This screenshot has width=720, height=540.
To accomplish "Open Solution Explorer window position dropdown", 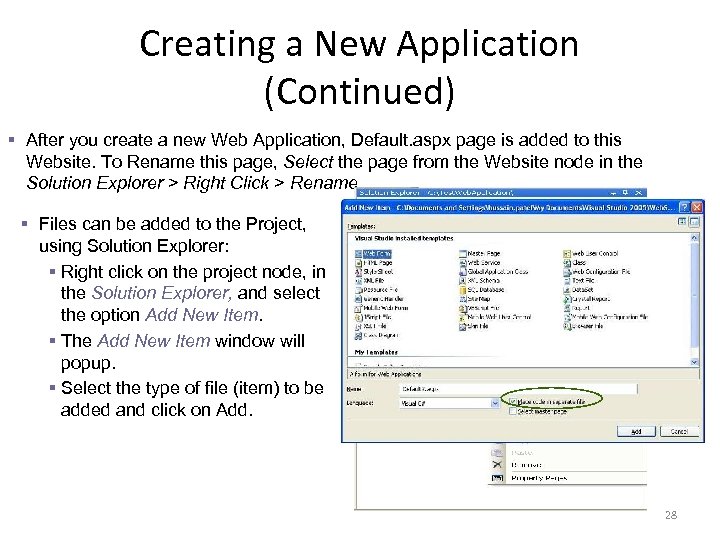I will point(614,193).
